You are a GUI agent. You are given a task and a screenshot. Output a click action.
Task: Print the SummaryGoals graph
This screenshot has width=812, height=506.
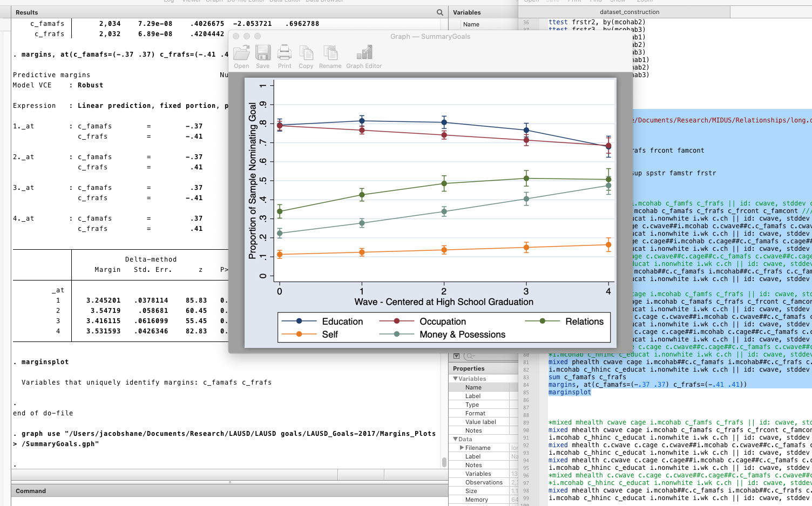click(285, 57)
